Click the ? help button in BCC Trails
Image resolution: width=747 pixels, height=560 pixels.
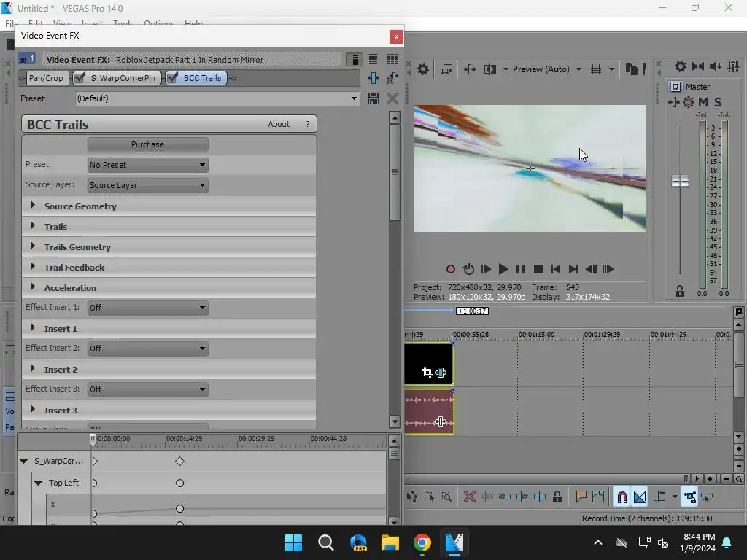[308, 124]
